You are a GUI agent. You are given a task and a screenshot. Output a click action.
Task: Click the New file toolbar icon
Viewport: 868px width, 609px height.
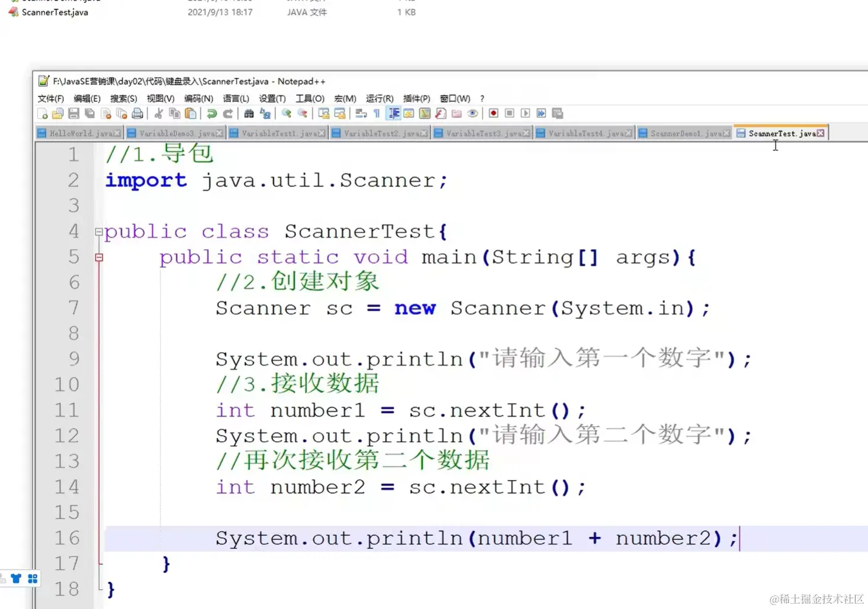(43, 114)
